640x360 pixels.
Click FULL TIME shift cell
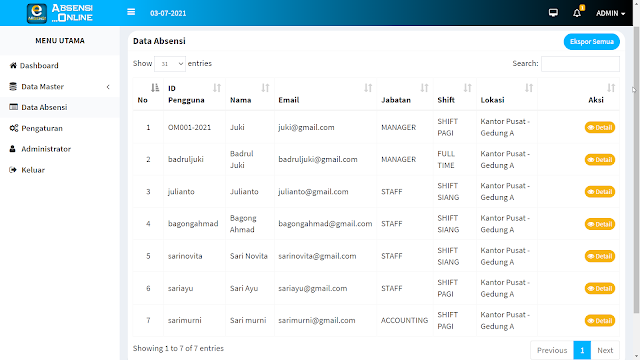(446, 160)
